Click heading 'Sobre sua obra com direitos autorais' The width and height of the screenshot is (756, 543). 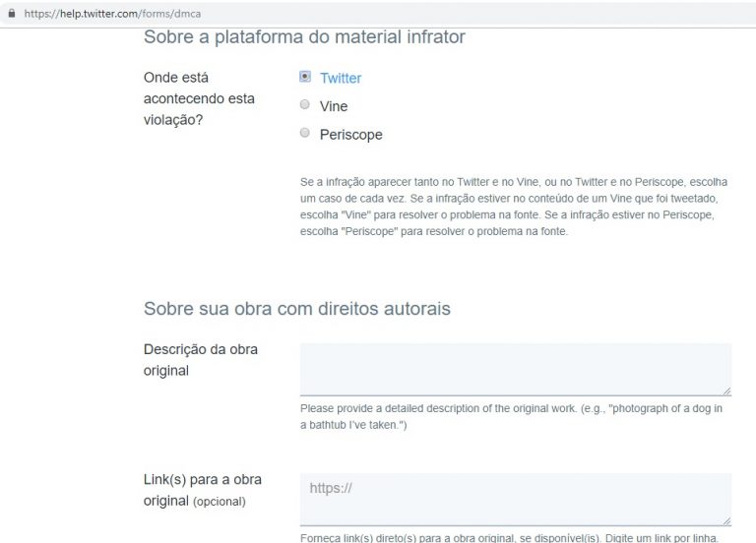(x=297, y=309)
